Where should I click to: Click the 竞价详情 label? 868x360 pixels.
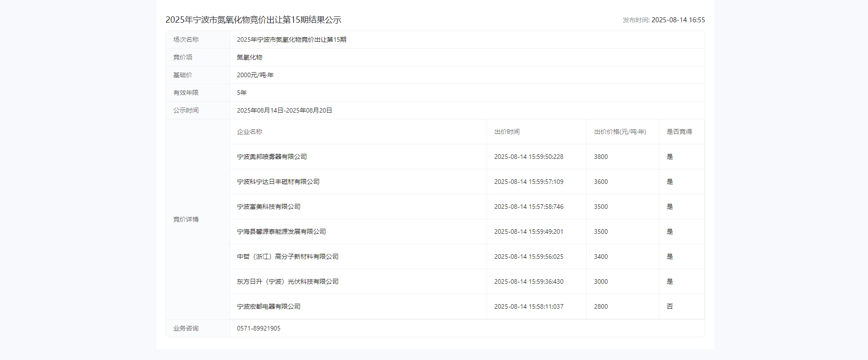click(186, 219)
